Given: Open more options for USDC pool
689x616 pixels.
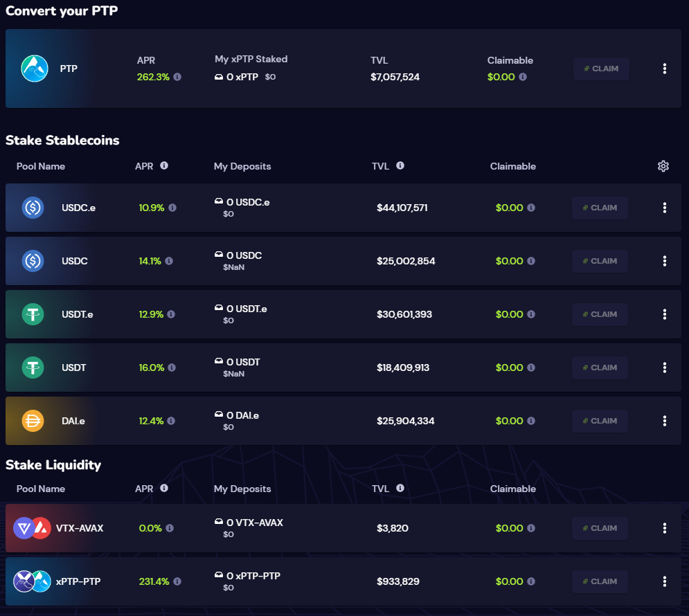Looking at the screenshot, I should (x=664, y=261).
